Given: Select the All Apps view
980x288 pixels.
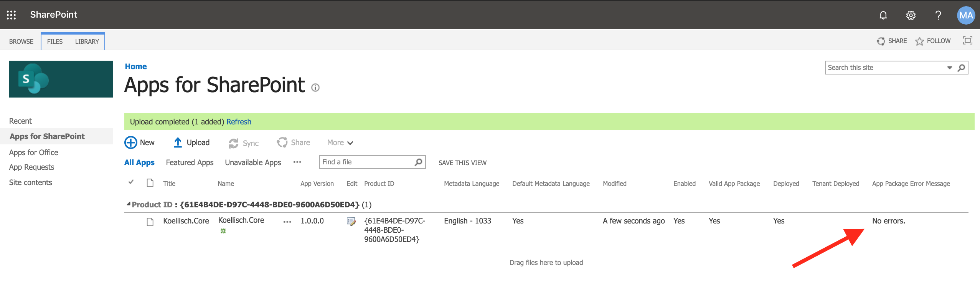Looking at the screenshot, I should (x=139, y=162).
